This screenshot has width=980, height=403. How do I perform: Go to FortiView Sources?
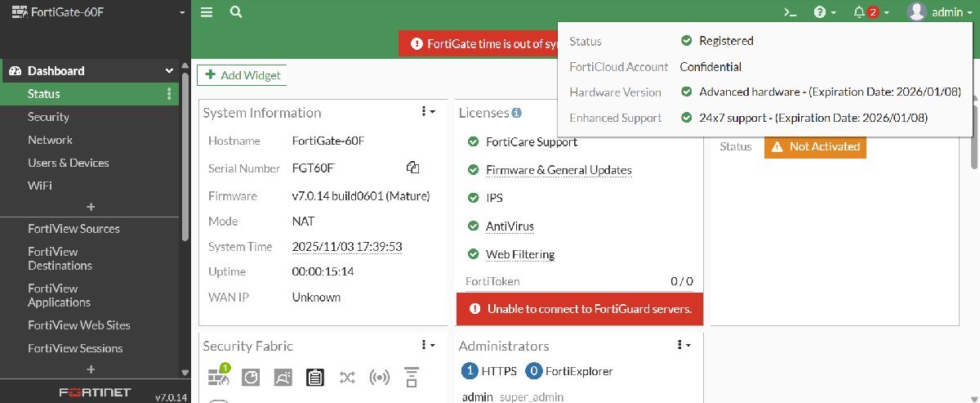73,229
